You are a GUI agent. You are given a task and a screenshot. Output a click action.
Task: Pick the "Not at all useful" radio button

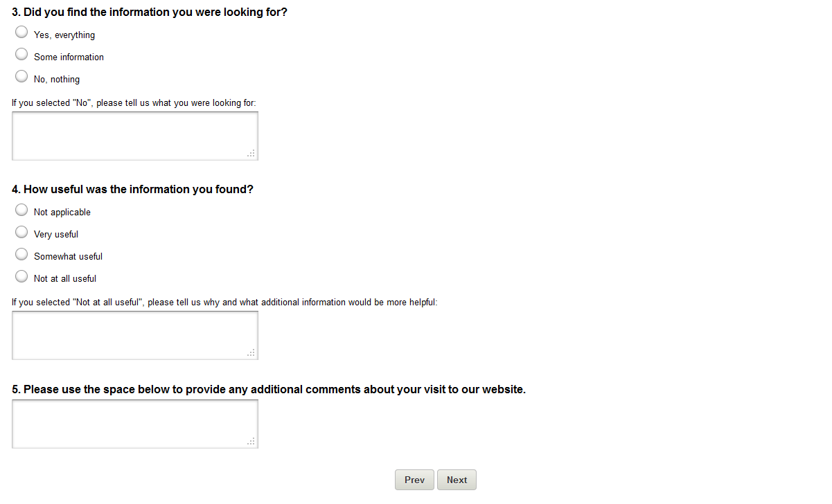tap(21, 276)
